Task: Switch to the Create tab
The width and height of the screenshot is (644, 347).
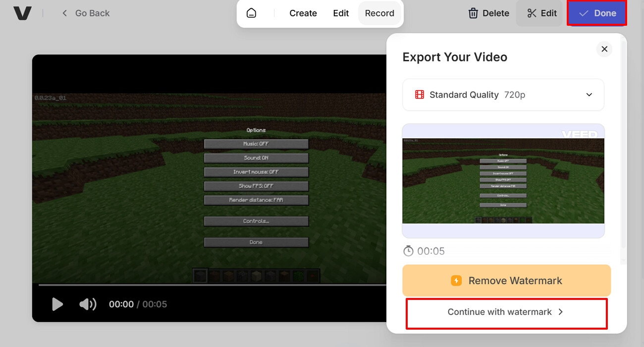Action: tap(302, 13)
